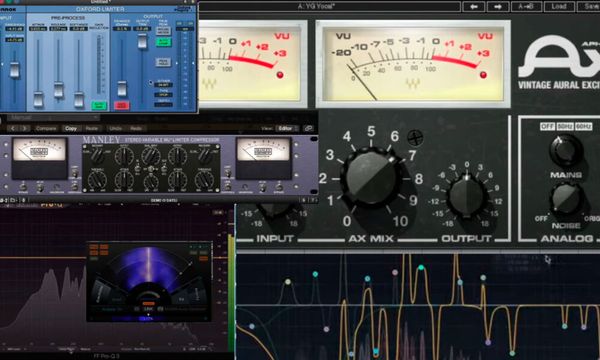Image resolution: width=600 pixels, height=360 pixels.
Task: Click the next preset chevron above Manley plugin
Action: click(x=24, y=129)
